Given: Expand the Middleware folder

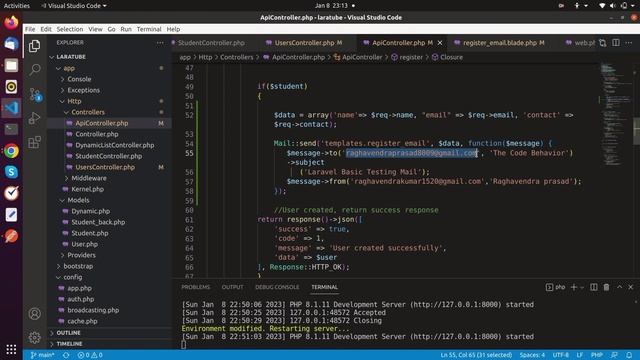Looking at the screenshot, I should [89, 178].
